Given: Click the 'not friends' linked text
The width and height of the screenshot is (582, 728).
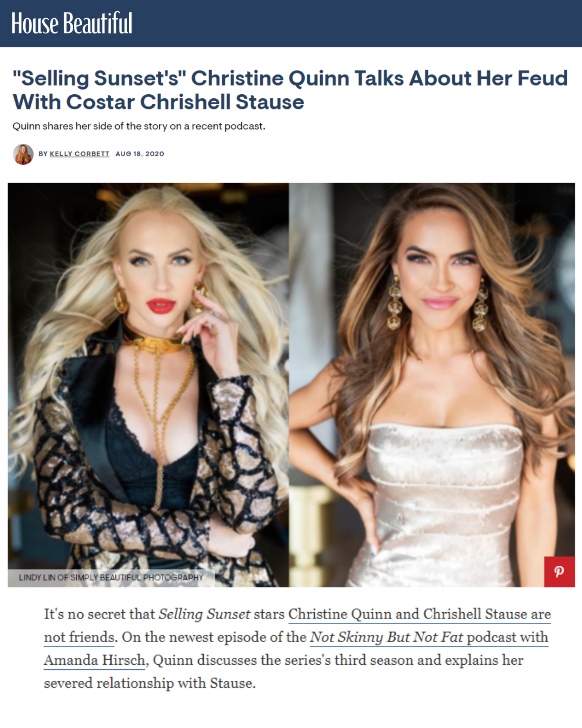Looking at the screenshot, I should click(79, 637).
